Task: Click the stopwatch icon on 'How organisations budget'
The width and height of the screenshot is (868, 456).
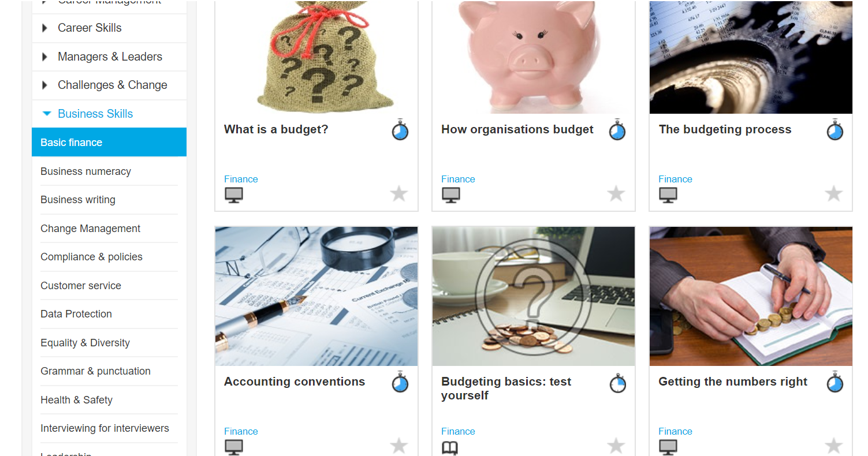Action: (x=617, y=130)
